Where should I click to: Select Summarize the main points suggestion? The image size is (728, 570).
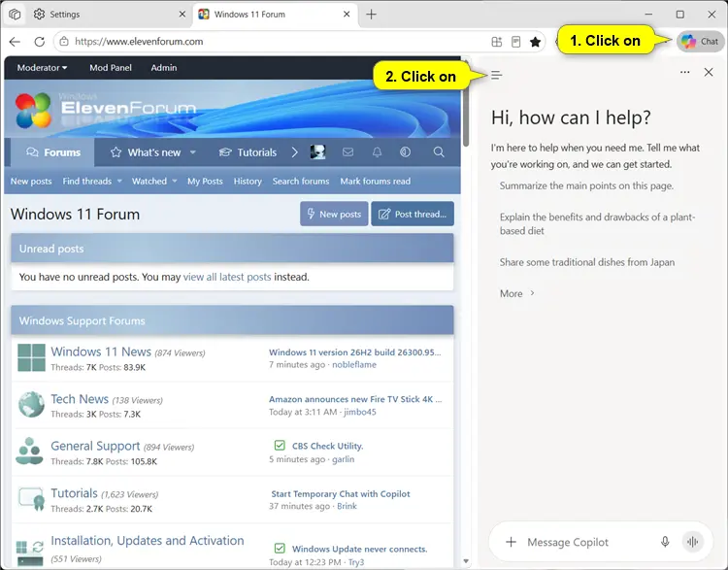pyautogui.click(x=586, y=185)
